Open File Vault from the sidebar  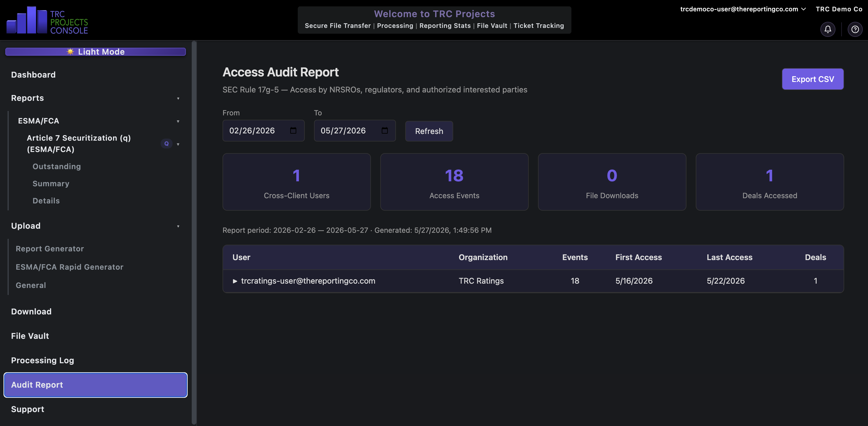pyautogui.click(x=30, y=336)
